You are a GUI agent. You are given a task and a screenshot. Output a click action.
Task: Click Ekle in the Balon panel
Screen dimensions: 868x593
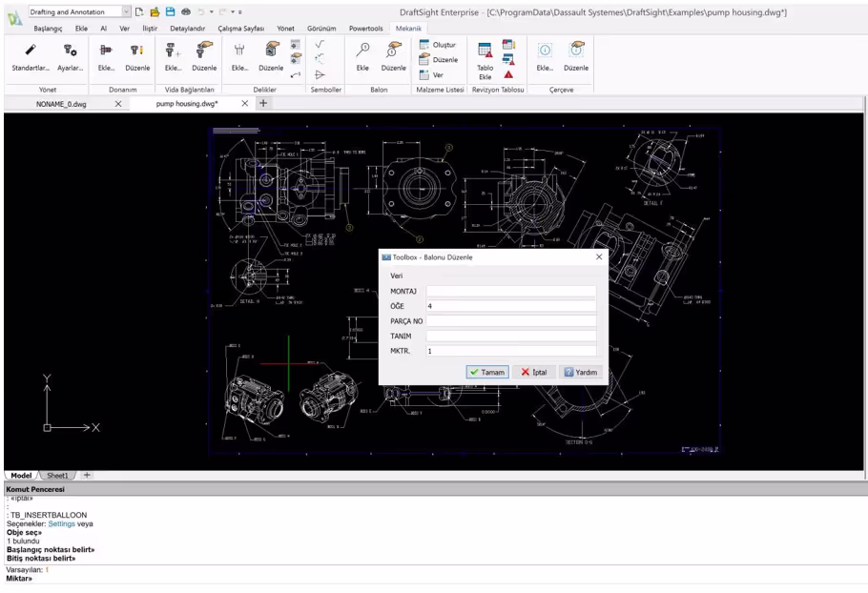pos(362,57)
